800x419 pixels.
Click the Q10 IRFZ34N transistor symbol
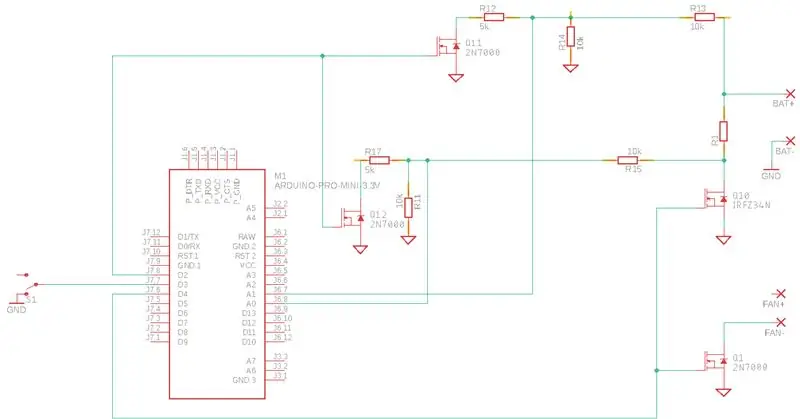click(716, 199)
